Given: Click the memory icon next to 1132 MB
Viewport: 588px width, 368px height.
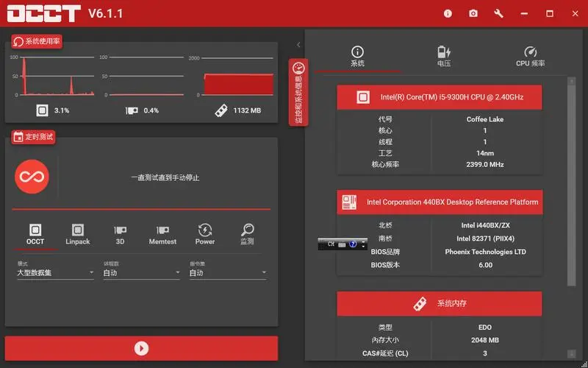Looking at the screenshot, I should [x=221, y=110].
